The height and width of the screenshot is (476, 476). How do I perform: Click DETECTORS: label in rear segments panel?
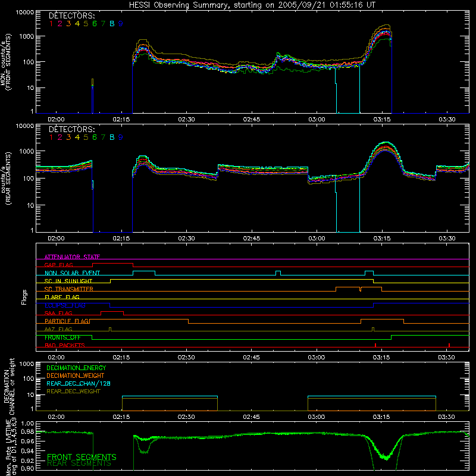click(x=71, y=129)
